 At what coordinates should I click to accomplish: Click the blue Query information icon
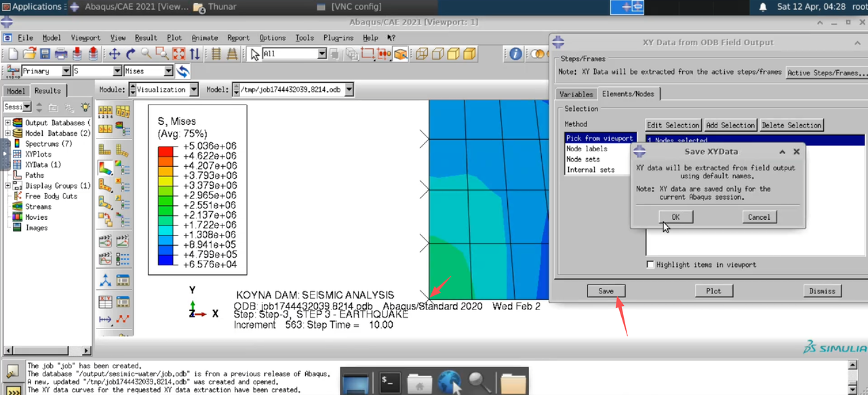[x=515, y=54]
